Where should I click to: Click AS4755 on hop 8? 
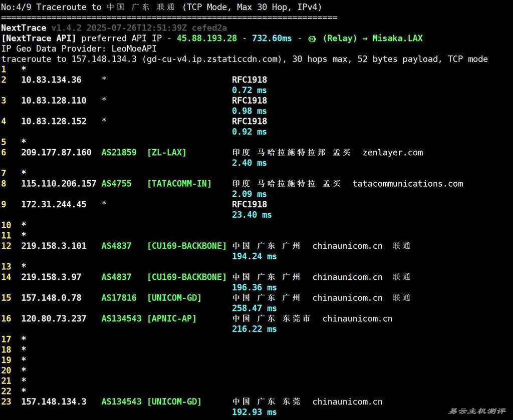pos(116,184)
